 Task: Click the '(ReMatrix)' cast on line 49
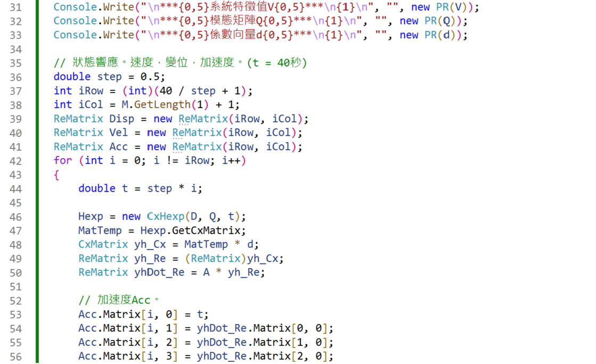tap(216, 259)
